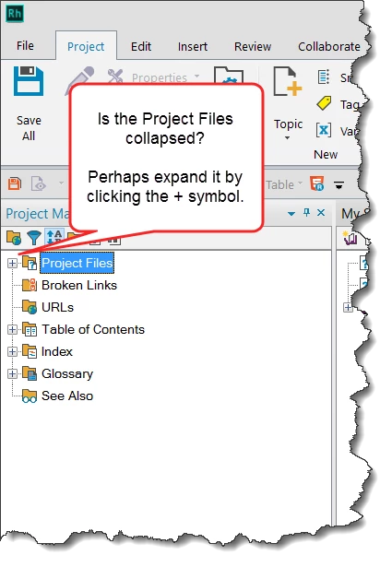Open the Project Manager panel options arrow
The height and width of the screenshot is (567, 392).
[x=291, y=214]
